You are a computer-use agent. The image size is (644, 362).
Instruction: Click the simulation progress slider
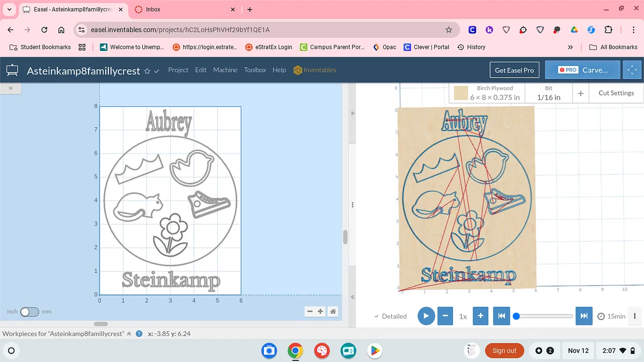pyautogui.click(x=543, y=316)
